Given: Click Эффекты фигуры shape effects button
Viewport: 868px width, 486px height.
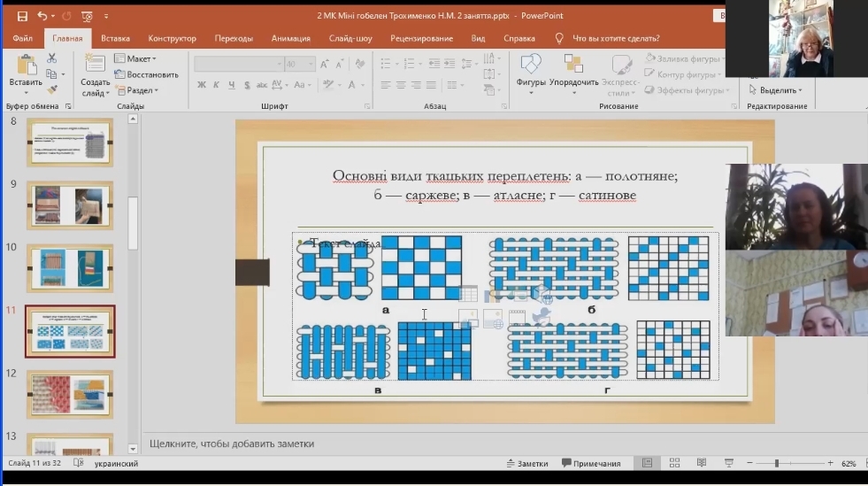Looking at the screenshot, I should point(687,89).
